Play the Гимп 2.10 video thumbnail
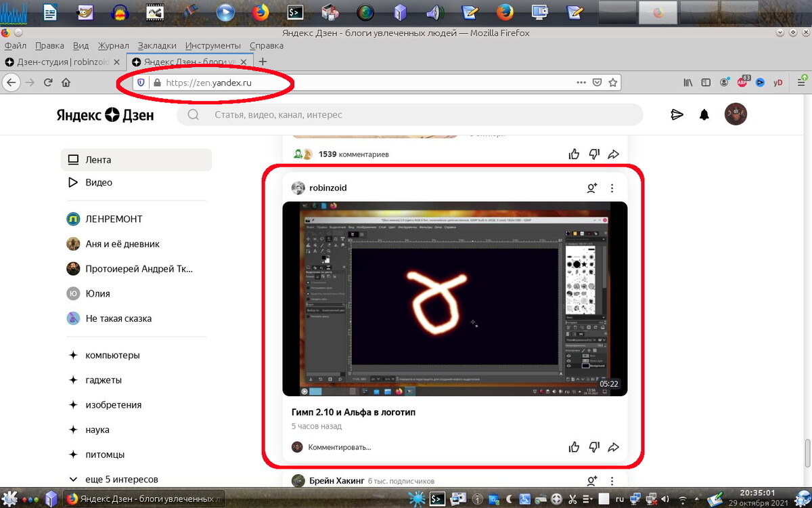 455,299
